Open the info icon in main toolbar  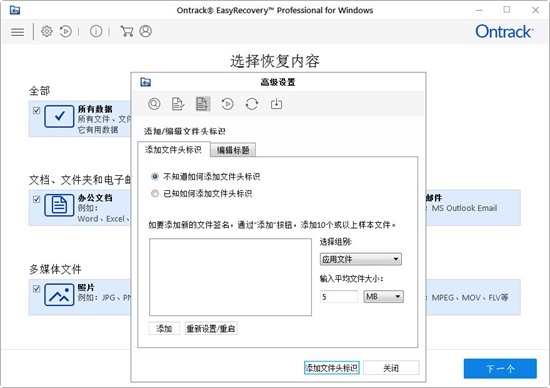[x=96, y=32]
